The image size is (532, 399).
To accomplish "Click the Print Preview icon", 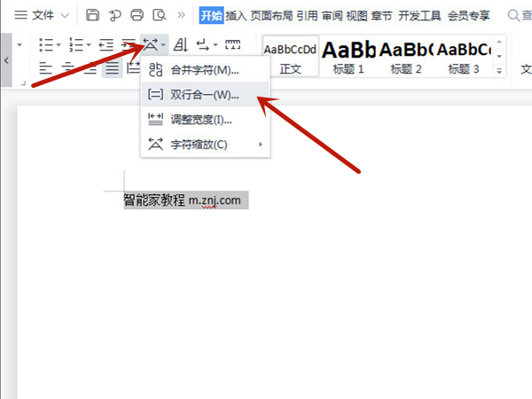I will tap(159, 15).
